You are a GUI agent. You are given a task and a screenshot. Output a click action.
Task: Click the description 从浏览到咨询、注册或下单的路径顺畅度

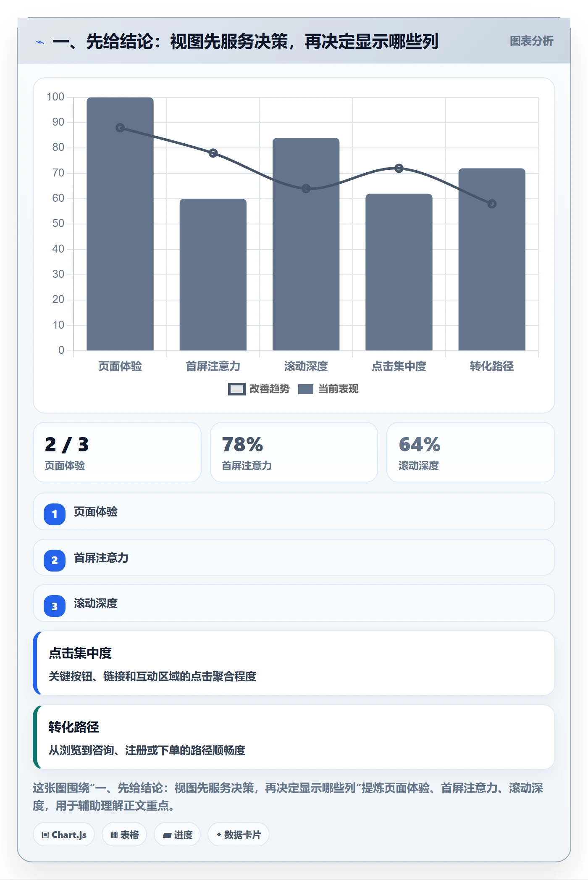pyautogui.click(x=147, y=751)
